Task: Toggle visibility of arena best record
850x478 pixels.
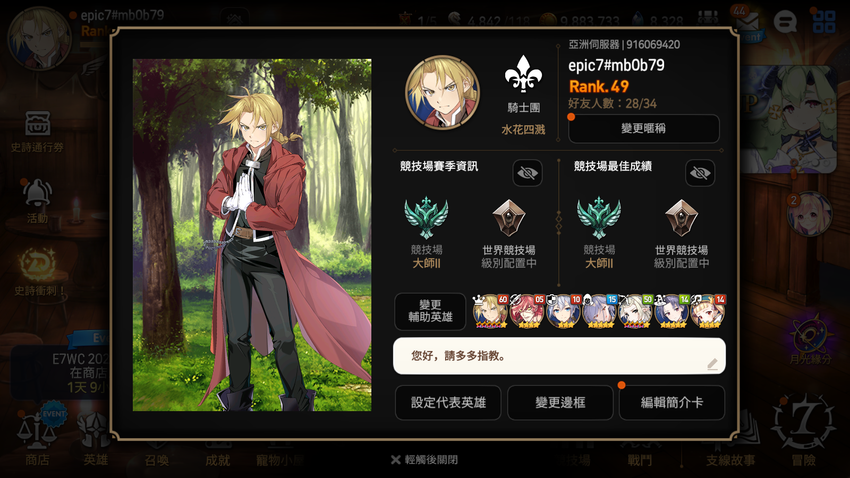Action: pos(700,173)
